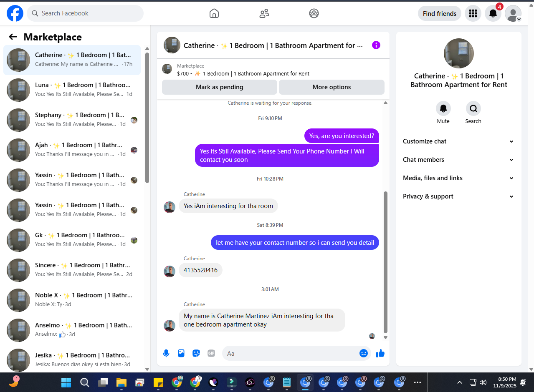
Task: Expand Customize chat section
Action: pyautogui.click(x=459, y=141)
